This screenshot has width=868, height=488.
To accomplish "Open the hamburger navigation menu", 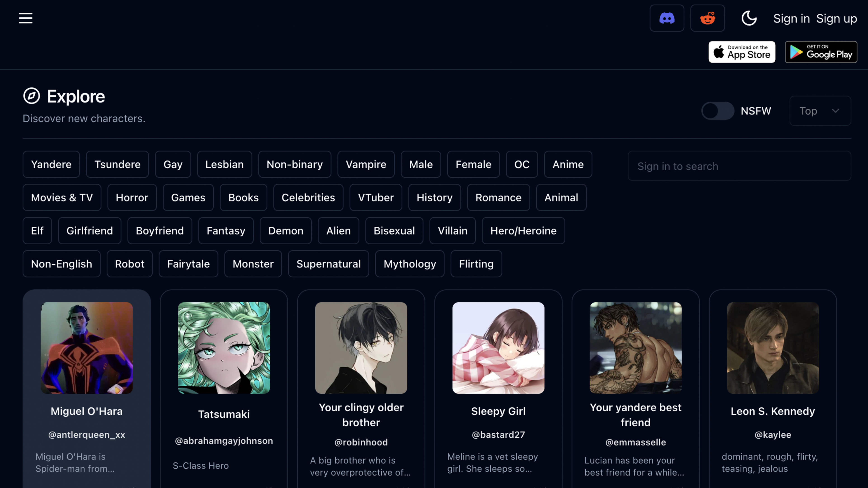I will [26, 18].
